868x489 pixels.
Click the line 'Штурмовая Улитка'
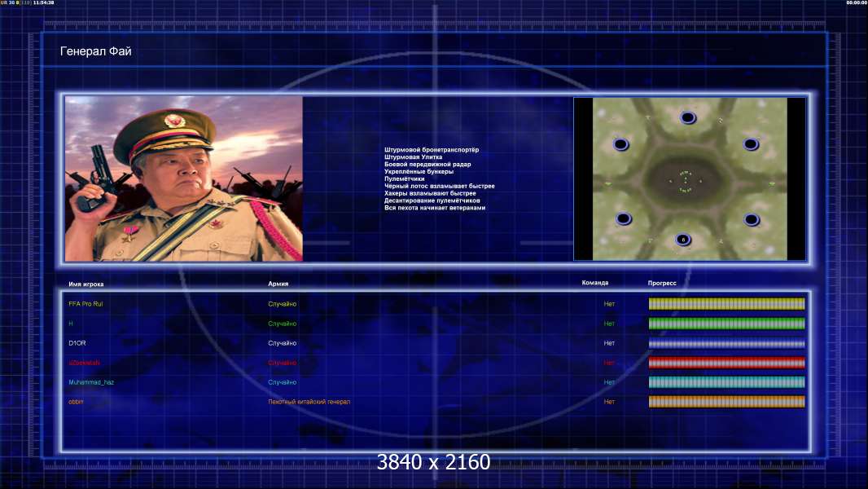tap(413, 156)
